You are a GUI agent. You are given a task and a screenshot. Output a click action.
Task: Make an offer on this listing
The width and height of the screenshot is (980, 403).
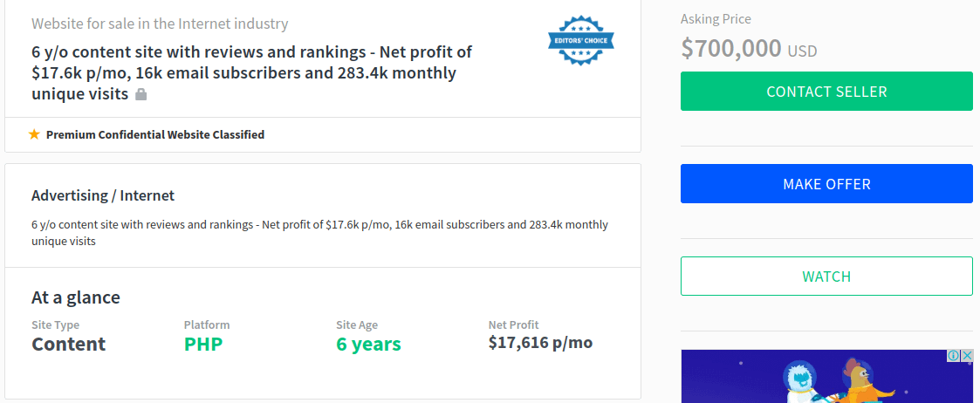pyautogui.click(x=826, y=184)
